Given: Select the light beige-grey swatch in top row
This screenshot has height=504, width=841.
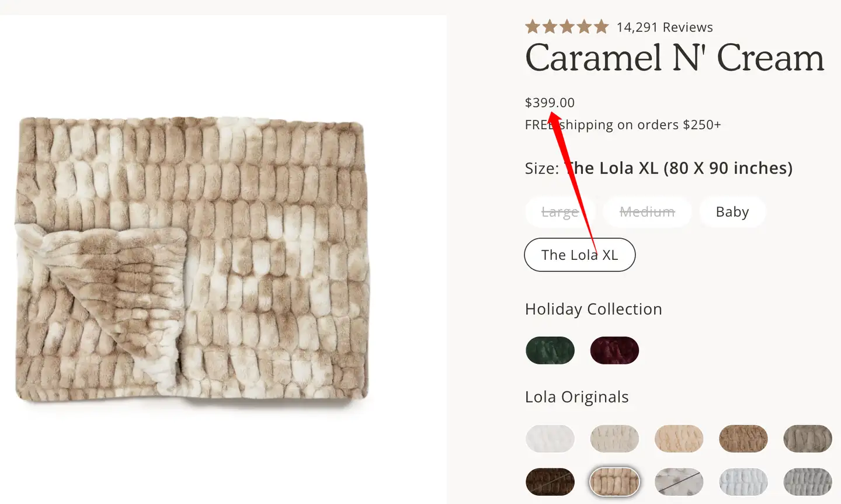Looking at the screenshot, I should (x=614, y=439).
